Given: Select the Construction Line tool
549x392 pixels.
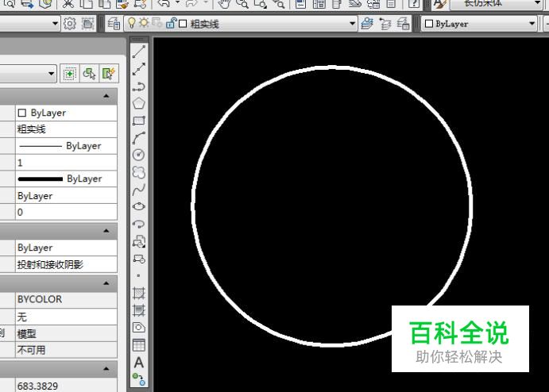Looking at the screenshot, I should 139,69.
